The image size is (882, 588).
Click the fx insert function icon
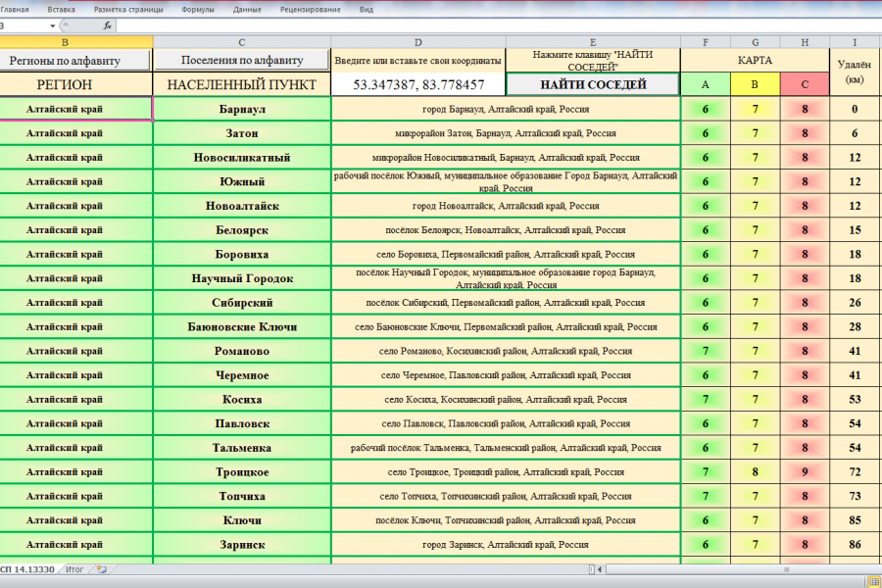pos(108,25)
